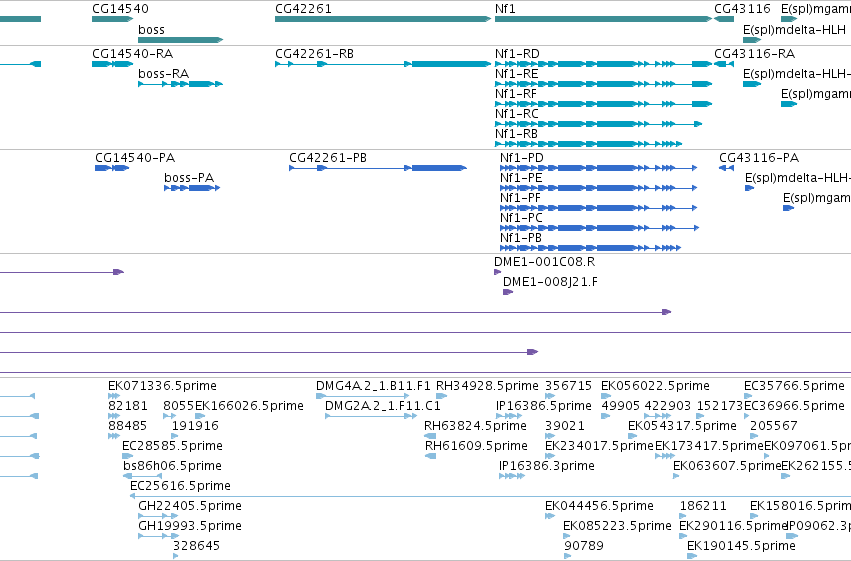This screenshot has width=851, height=561.
Task: Select the CG42261 gene bar
Action: tap(383, 19)
